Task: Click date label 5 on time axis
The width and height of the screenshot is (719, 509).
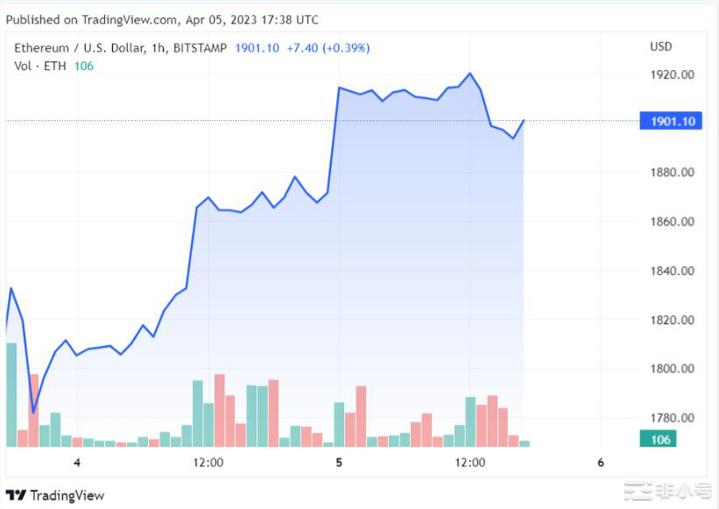Action: (339, 462)
